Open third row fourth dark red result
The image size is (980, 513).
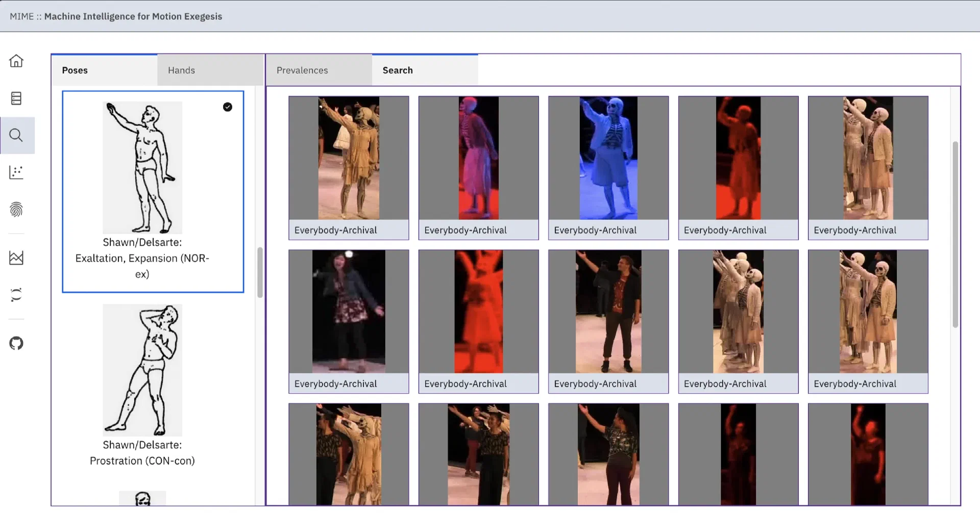[x=738, y=454]
